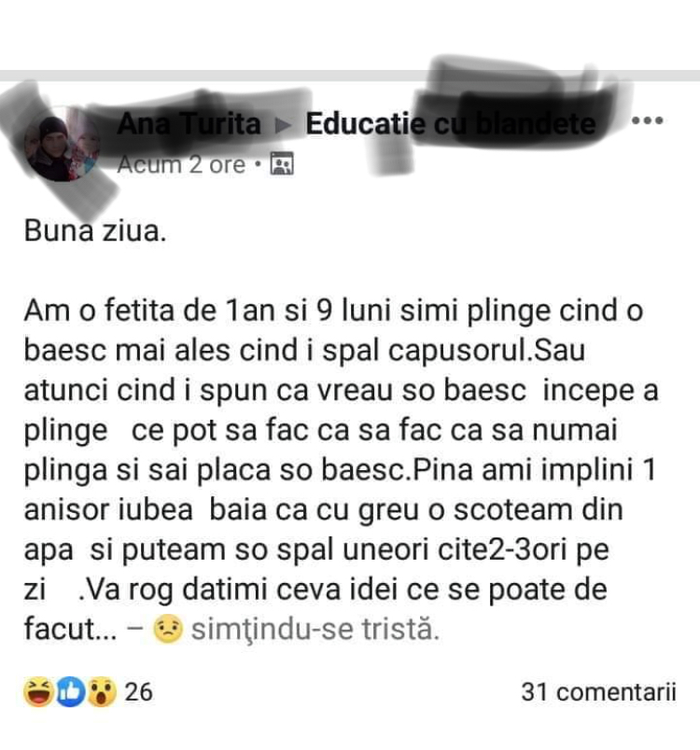Image resolution: width=700 pixels, height=750 pixels.
Task: Open Ana Turita's profile name link
Action: coord(189,123)
